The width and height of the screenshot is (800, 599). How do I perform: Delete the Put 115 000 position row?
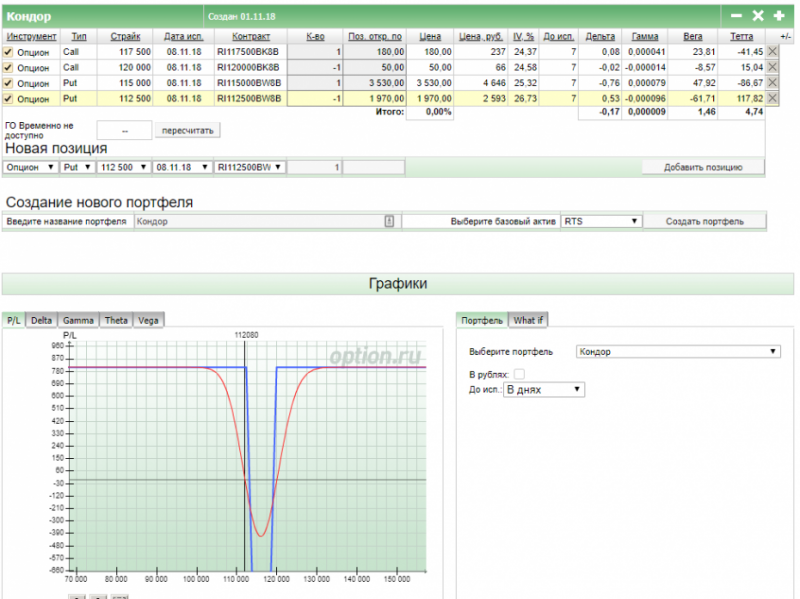point(772,83)
